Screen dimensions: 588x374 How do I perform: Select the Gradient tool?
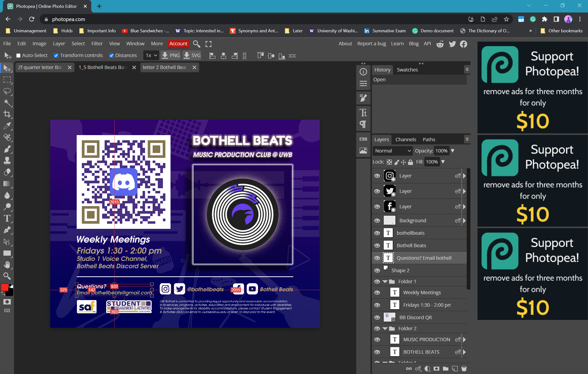coord(7,184)
